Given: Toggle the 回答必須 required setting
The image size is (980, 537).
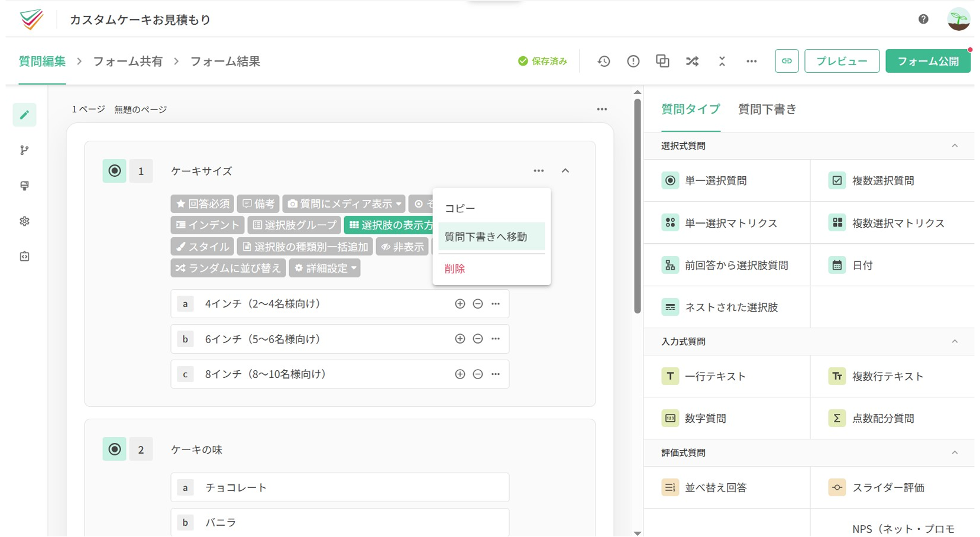Looking at the screenshot, I should pyautogui.click(x=202, y=203).
